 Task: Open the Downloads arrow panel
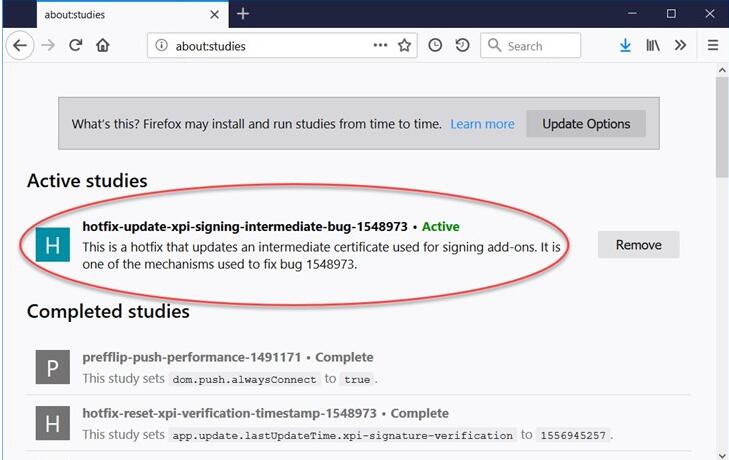pyautogui.click(x=625, y=45)
